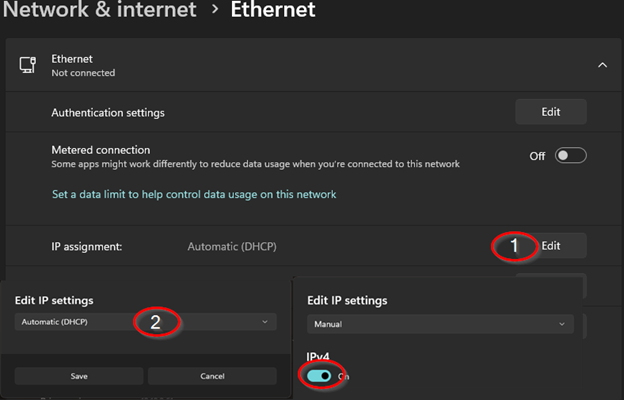Click the IP assignment Automatic (DHCP) value
Viewport: 624px width, 400px height.
tap(234, 246)
